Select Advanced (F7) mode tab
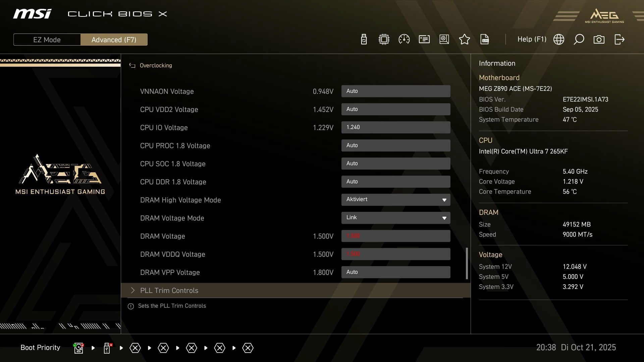Screen dimensions: 644x362 (x=114, y=40)
